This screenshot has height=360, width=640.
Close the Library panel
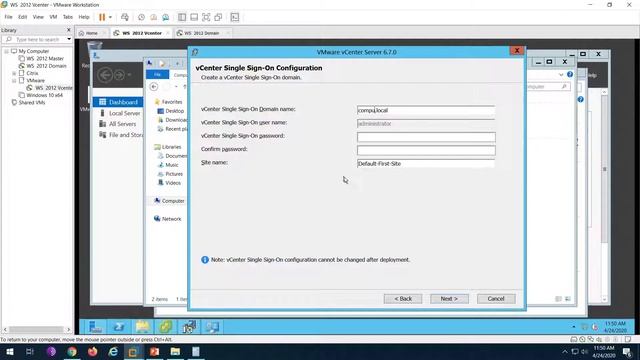point(69,30)
